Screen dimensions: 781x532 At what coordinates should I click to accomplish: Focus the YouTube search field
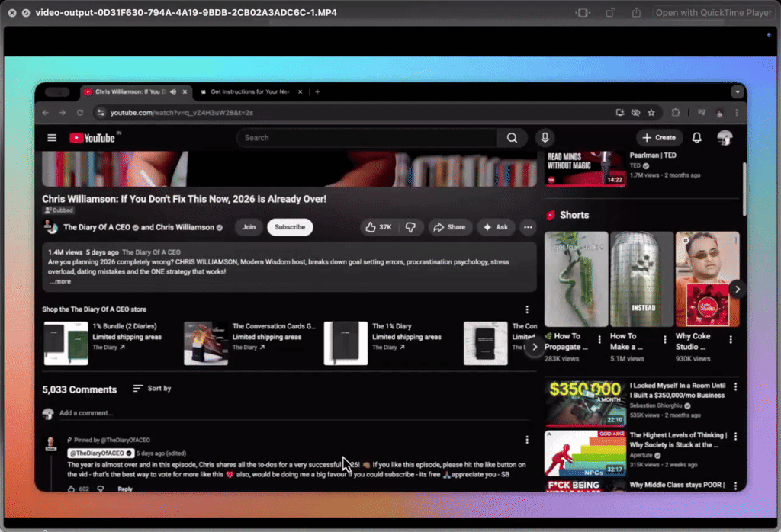(367, 138)
